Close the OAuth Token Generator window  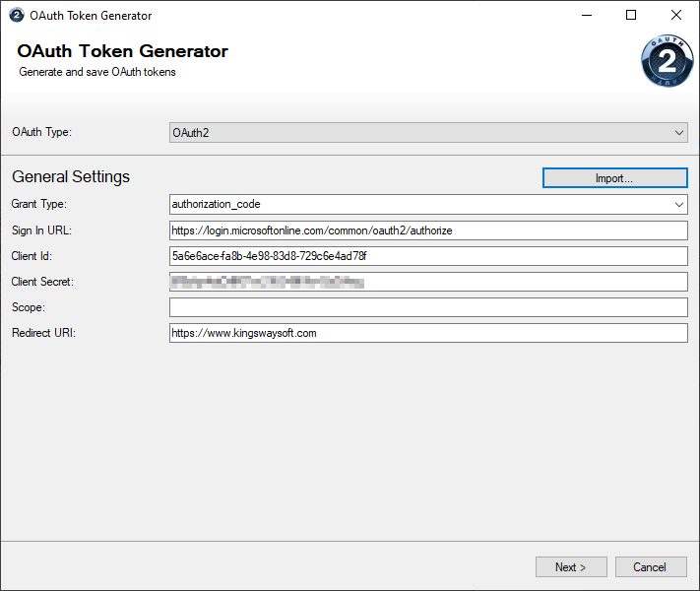[676, 15]
